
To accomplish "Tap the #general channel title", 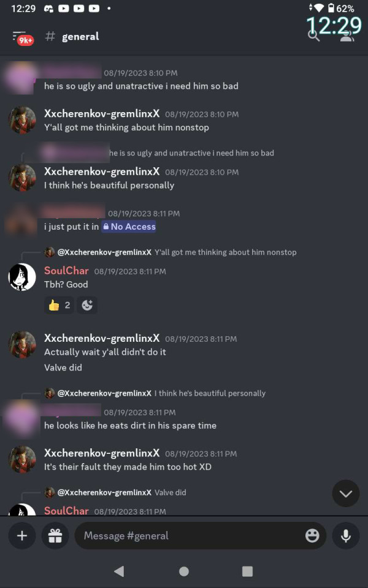I will [80, 36].
